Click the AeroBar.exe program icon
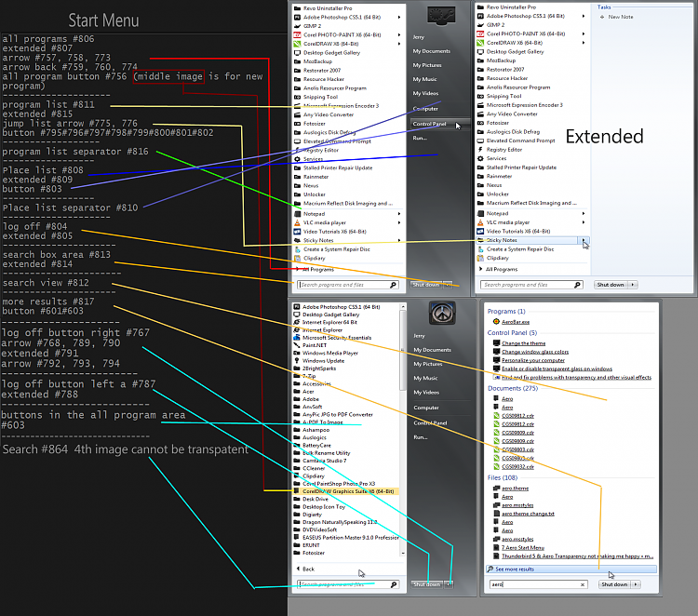The height and width of the screenshot is (616, 698). point(496,321)
